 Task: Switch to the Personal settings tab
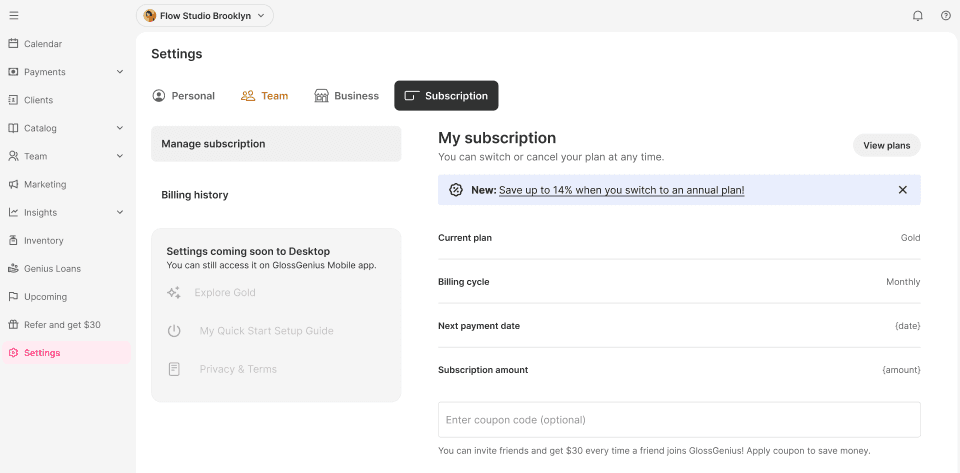click(x=183, y=95)
